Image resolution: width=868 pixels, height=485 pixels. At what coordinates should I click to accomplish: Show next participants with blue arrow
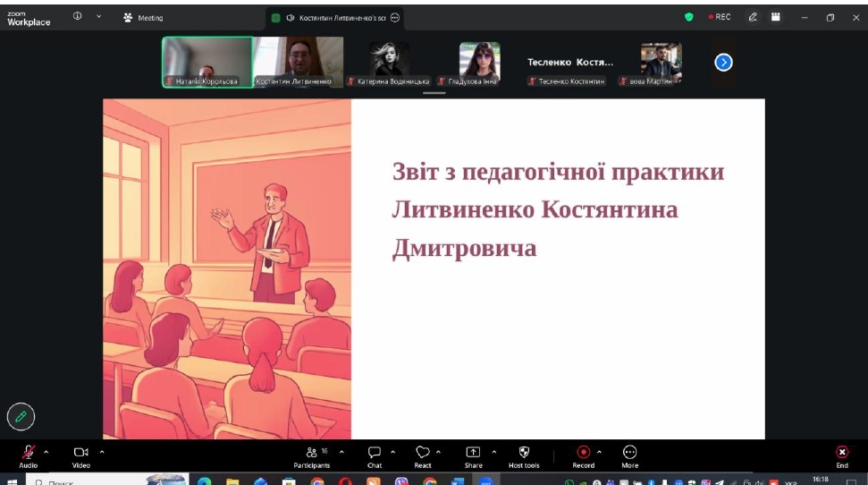coord(723,62)
